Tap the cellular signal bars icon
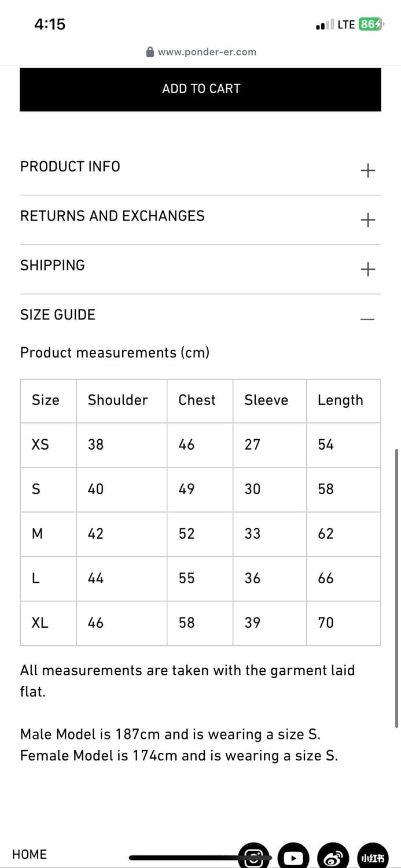The height and width of the screenshot is (868, 401). pos(325,25)
